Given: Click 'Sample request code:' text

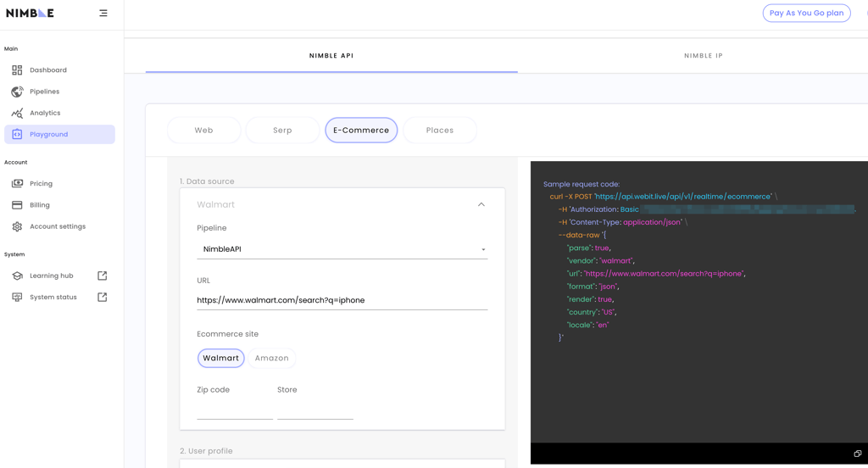Looking at the screenshot, I should point(581,184).
